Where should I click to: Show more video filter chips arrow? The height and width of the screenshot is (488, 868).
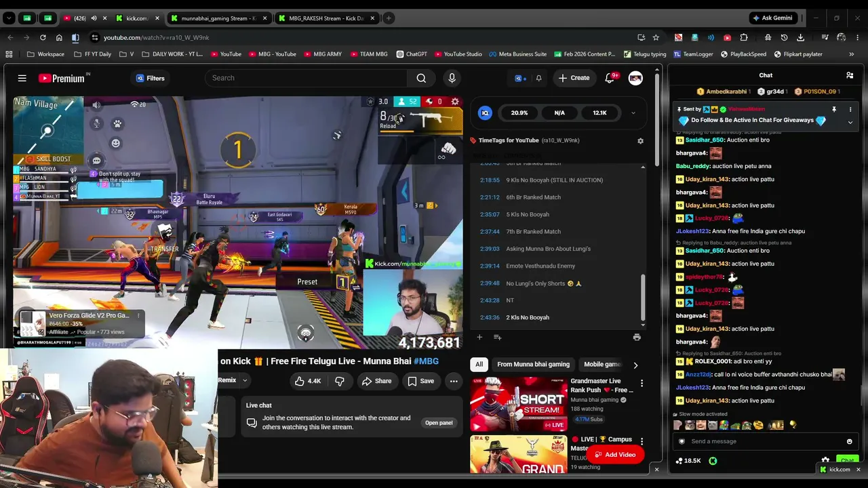coord(635,365)
